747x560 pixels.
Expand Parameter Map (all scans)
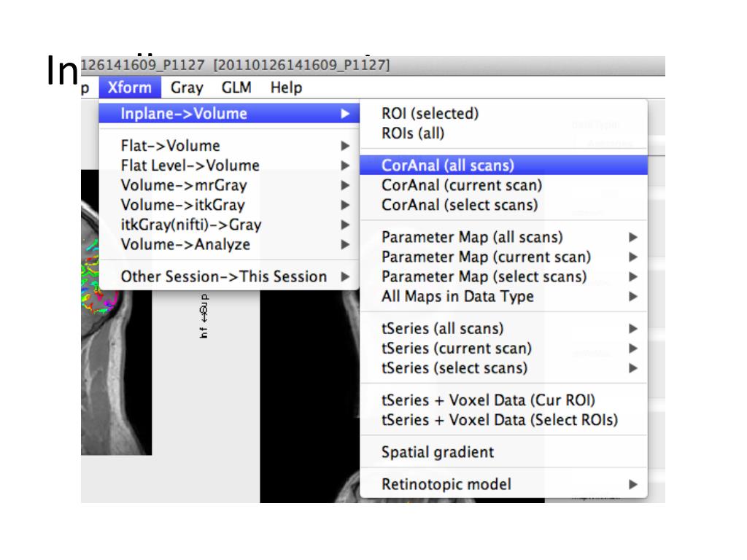coord(503,237)
